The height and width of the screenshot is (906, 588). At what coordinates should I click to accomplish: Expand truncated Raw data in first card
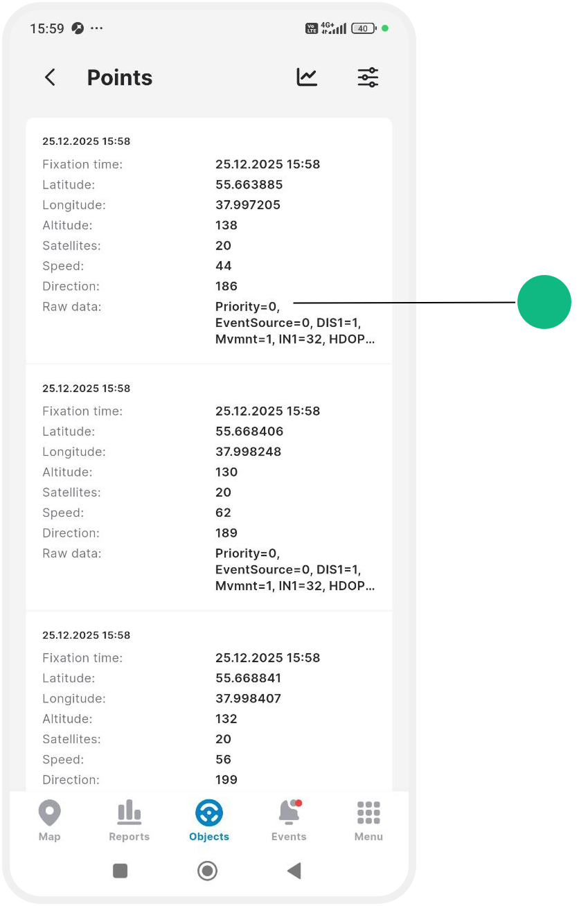click(296, 323)
